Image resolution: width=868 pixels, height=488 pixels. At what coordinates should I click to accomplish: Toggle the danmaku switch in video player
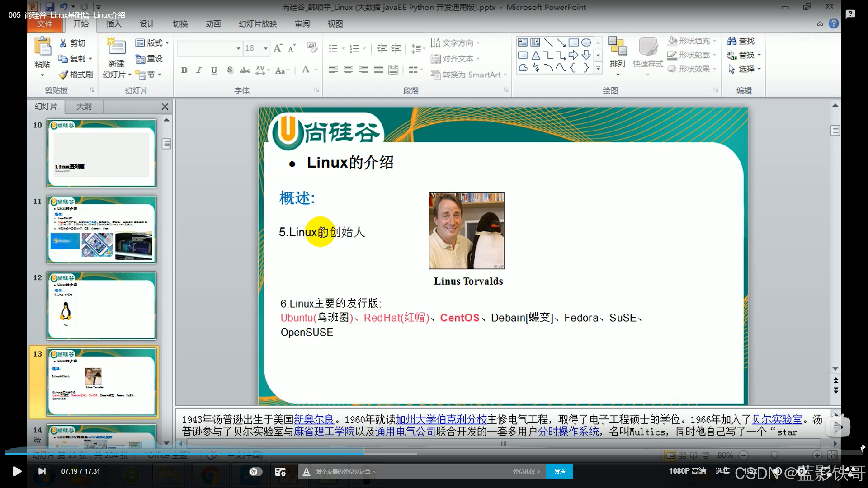point(255,471)
